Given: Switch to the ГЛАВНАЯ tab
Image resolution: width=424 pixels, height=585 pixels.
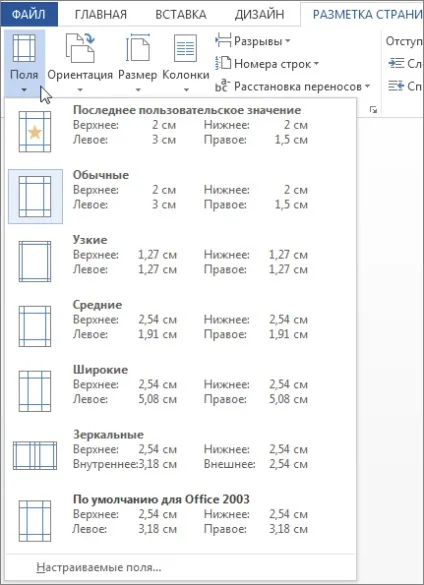Looking at the screenshot, I should (101, 15).
